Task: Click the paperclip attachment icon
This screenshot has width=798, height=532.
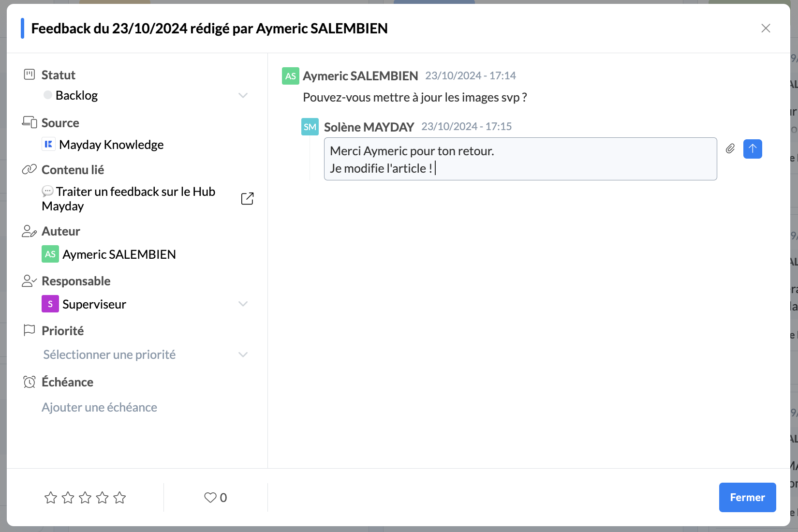Action: pyautogui.click(x=730, y=149)
